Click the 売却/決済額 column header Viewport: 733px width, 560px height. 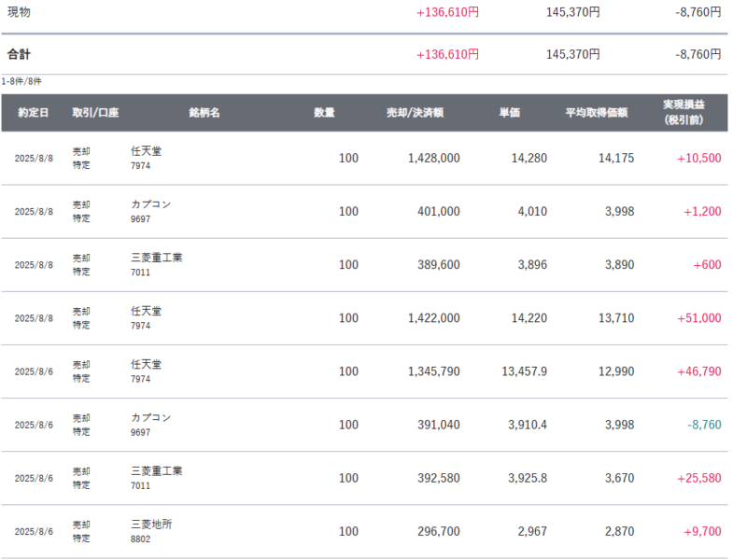(416, 113)
